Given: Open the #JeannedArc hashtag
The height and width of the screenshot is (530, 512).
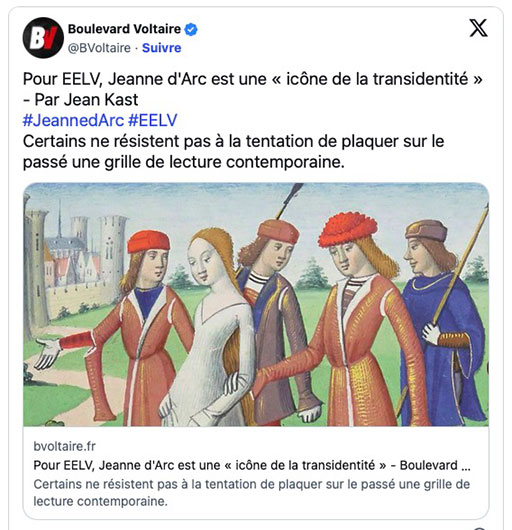Looking at the screenshot, I should click(x=73, y=120).
